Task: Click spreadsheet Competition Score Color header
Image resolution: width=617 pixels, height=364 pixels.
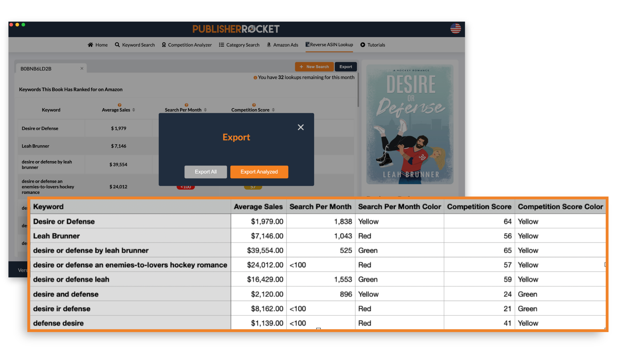Action: pos(560,207)
